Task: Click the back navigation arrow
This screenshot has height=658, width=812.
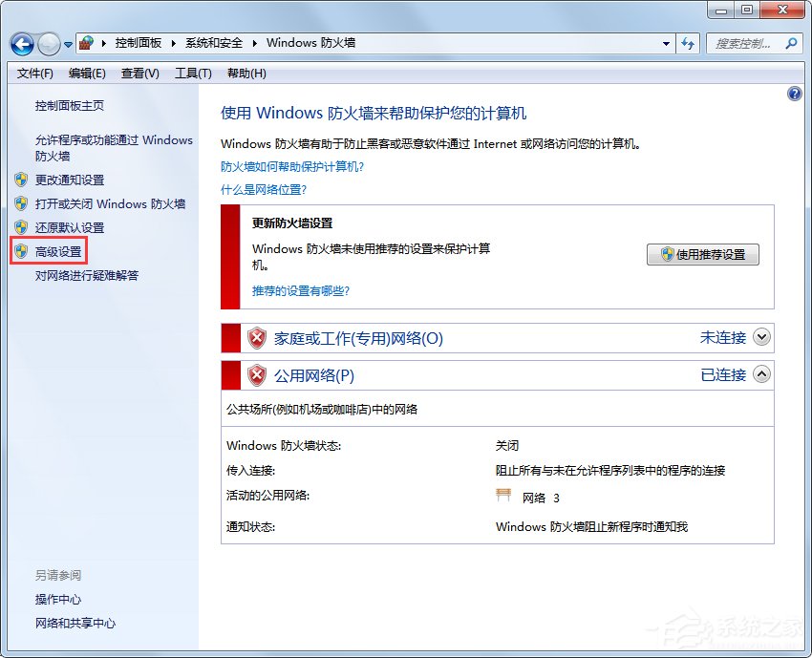Action: pyautogui.click(x=21, y=43)
